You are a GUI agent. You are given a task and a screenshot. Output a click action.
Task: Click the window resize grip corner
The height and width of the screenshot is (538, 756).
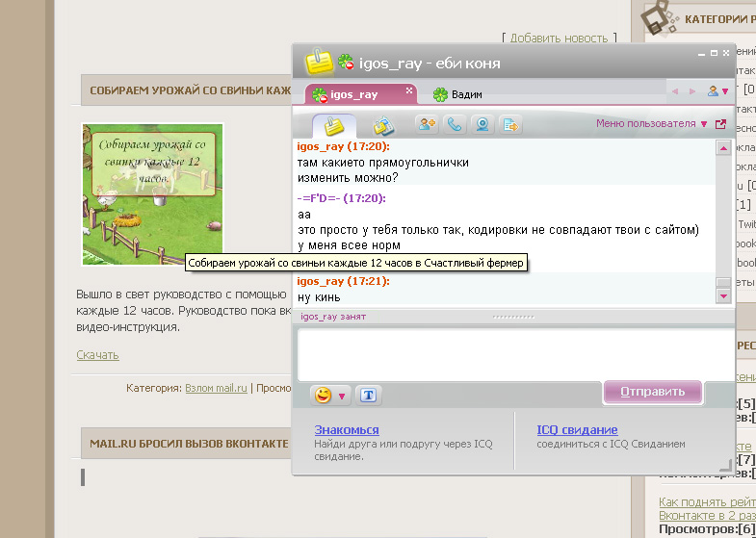click(x=725, y=465)
